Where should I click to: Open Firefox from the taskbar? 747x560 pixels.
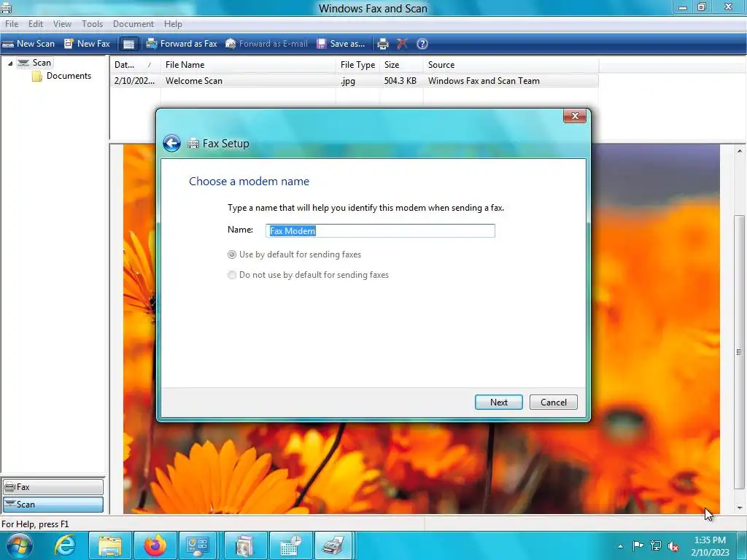(155, 545)
